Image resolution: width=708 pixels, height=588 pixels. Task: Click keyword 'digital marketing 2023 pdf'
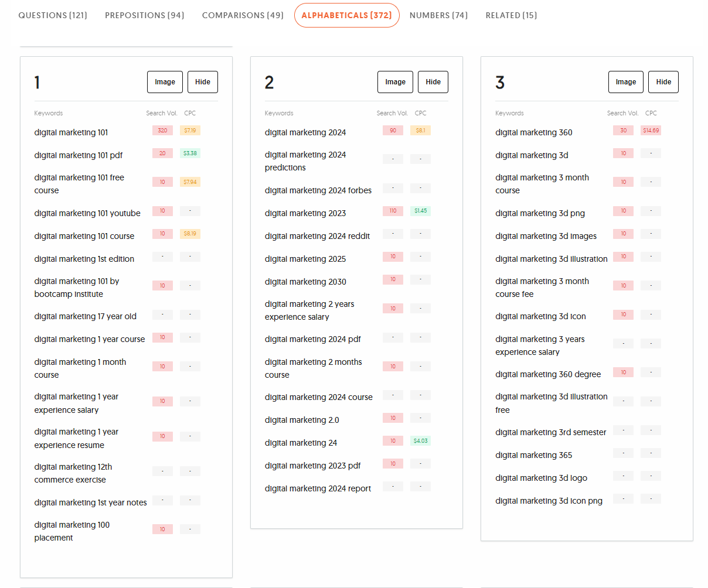312,466
